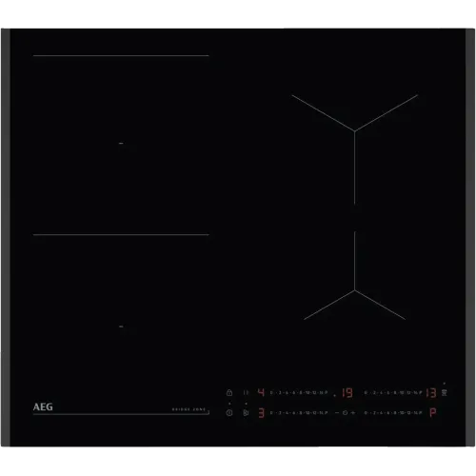
Task: Select P boost on the top-right heat slider
Action: point(421,393)
